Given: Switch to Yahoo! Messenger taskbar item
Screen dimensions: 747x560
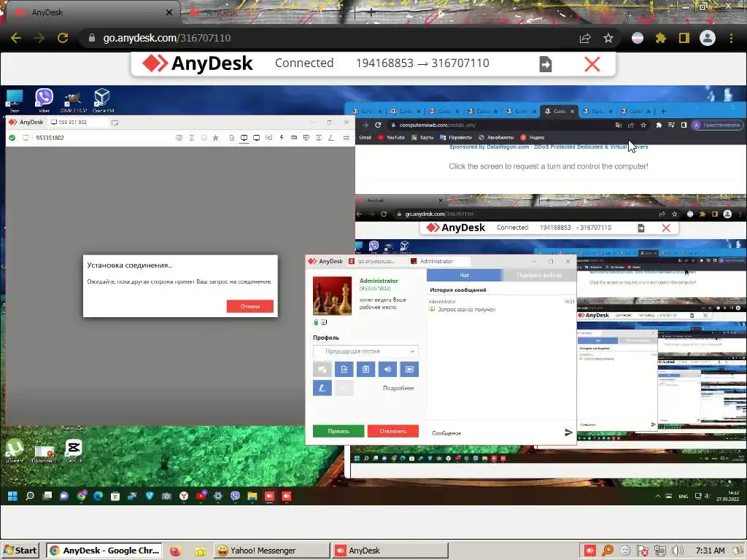Looking at the screenshot, I should click(271, 551).
